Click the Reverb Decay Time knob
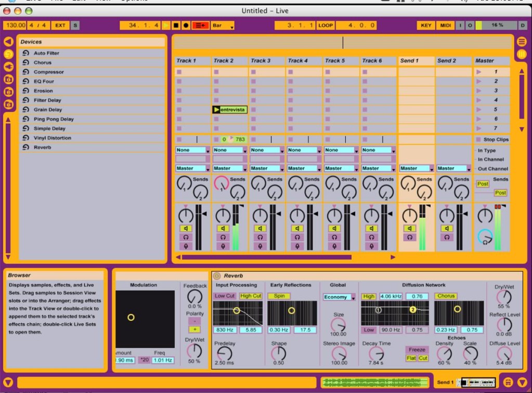 [x=375, y=355]
